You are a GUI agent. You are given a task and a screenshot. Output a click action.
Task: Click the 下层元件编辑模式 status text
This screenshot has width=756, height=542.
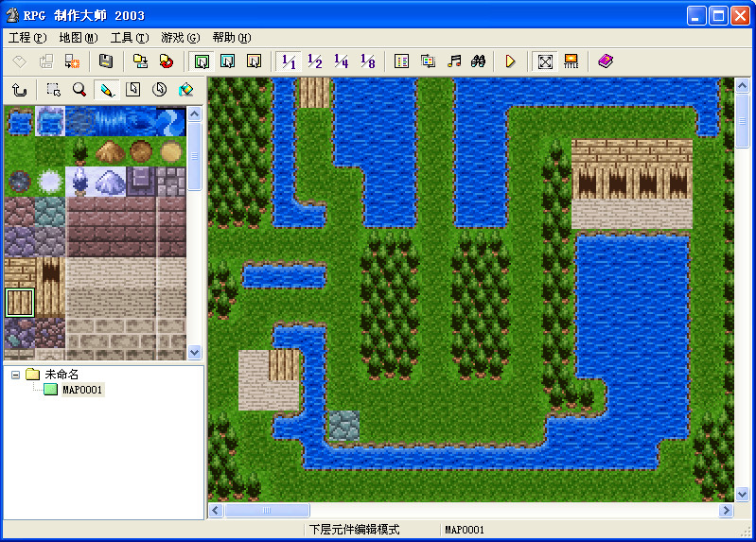(355, 530)
